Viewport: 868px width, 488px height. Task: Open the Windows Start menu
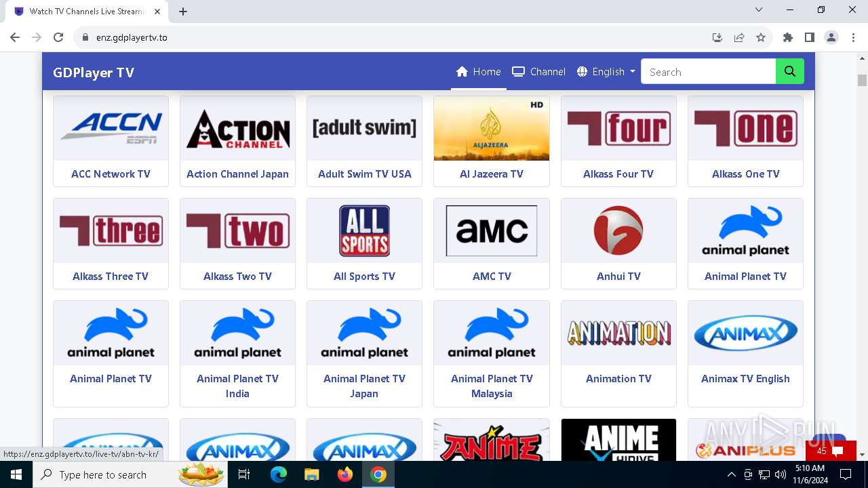pos(16,474)
